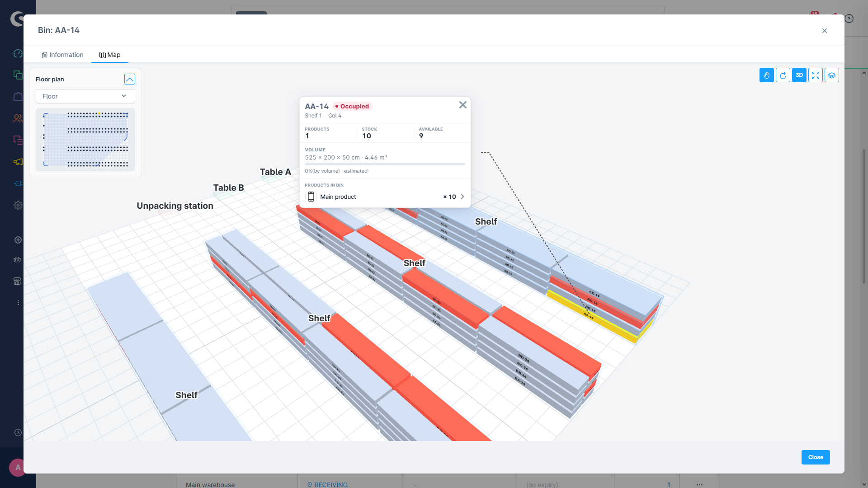The height and width of the screenshot is (488, 868).
Task: Close the AA-14 bin info popup
Action: pos(462,105)
